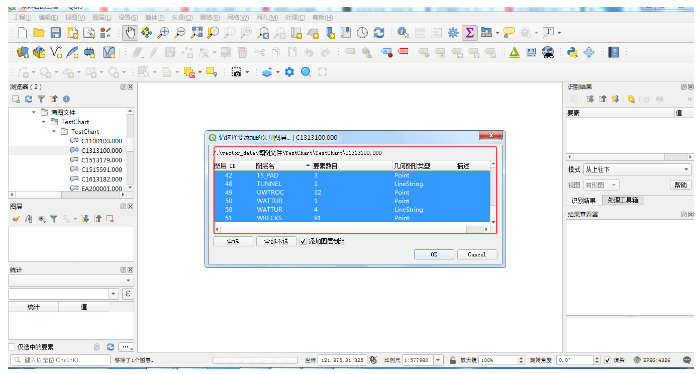Image resolution: width=699 pixels, height=374 pixels.
Task: Click Browser panel info properties icon
Action: 66,99
